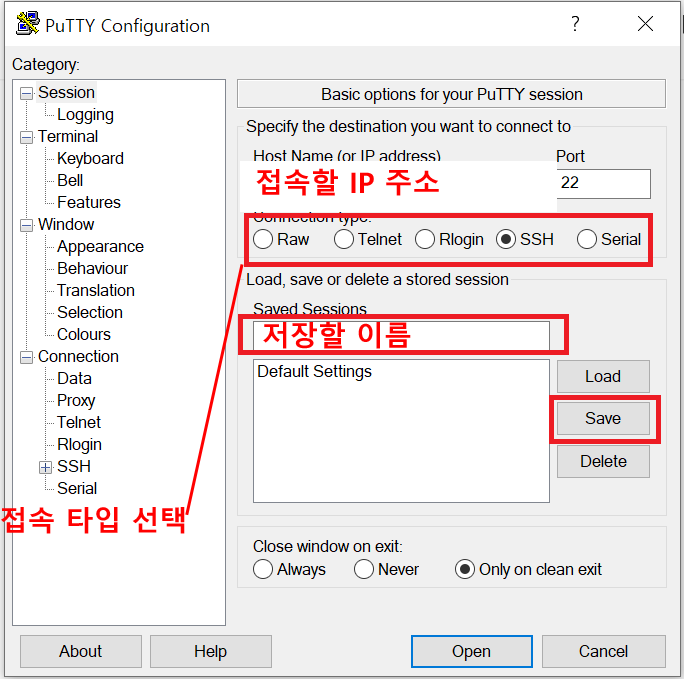Click the Host Name input field

coord(398,185)
